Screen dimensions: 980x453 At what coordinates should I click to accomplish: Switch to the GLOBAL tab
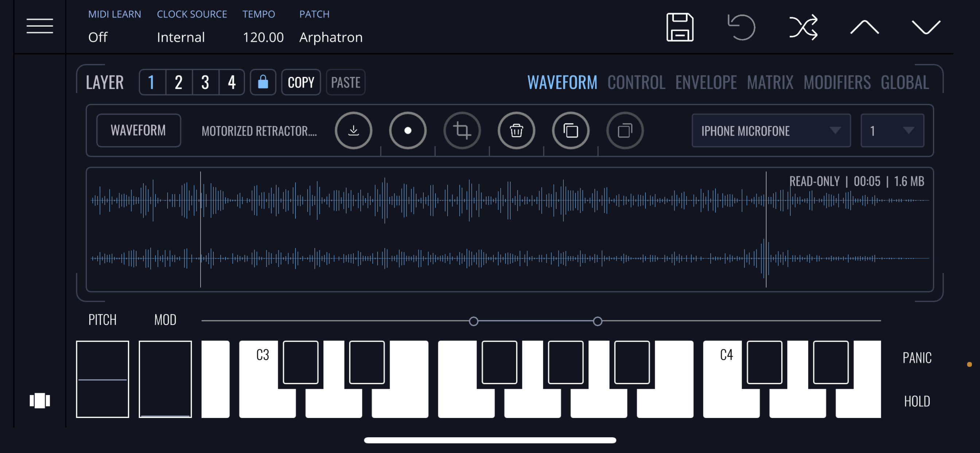coord(905,82)
